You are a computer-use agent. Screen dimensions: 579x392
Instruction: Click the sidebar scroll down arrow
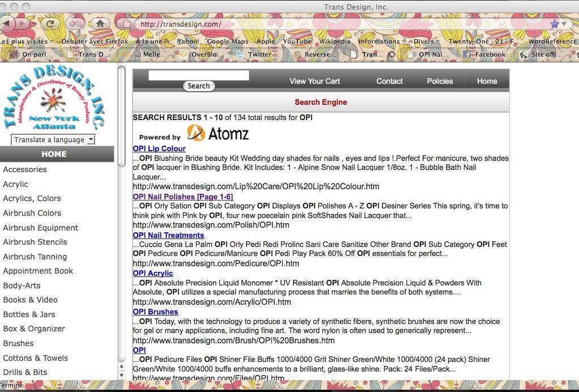[121, 376]
